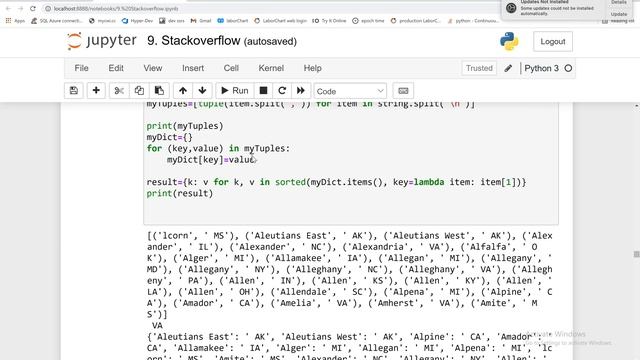Viewport: 640px width, 360px height.
Task: Open the File menu
Action: point(81,68)
